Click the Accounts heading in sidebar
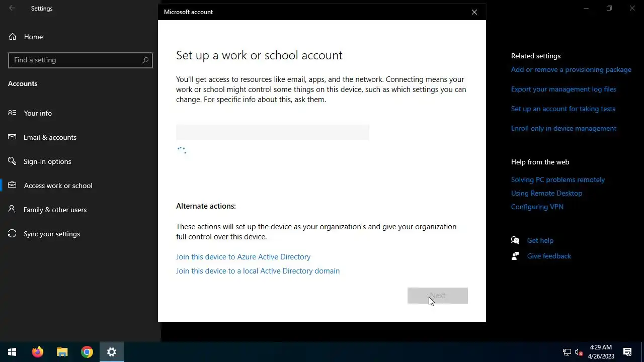The width and height of the screenshot is (644, 362). (23, 83)
